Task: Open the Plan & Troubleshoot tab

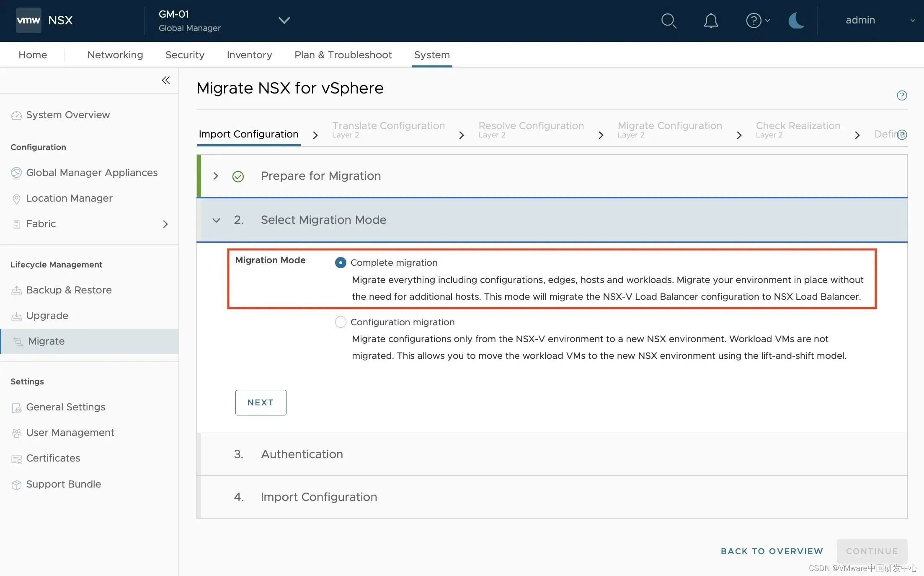Action: [x=343, y=55]
